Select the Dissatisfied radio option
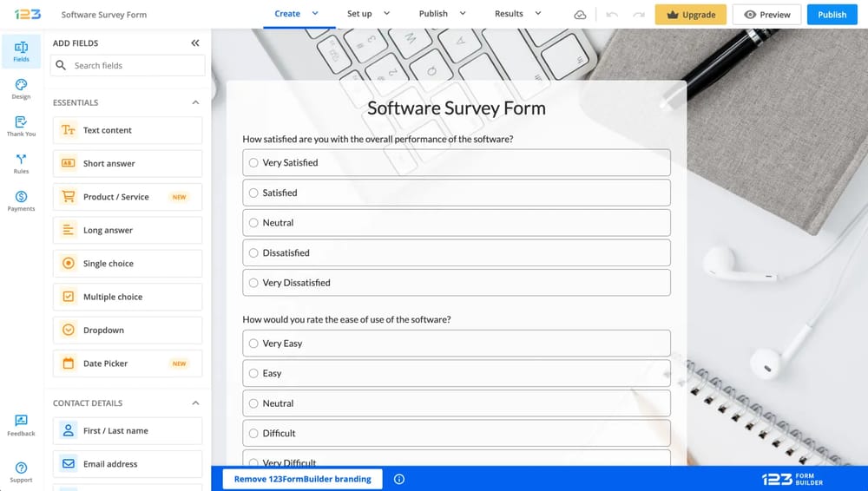868x491 pixels. [253, 253]
